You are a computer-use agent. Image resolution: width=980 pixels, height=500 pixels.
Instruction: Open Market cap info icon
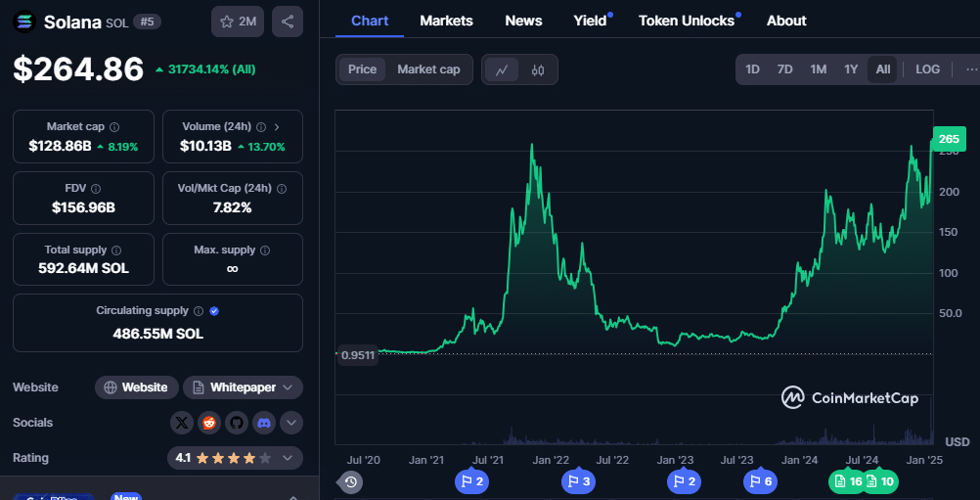114,127
